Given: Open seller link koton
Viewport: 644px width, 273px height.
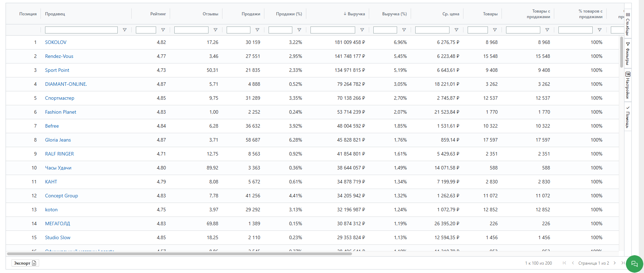Looking at the screenshot, I should click(x=51, y=210).
